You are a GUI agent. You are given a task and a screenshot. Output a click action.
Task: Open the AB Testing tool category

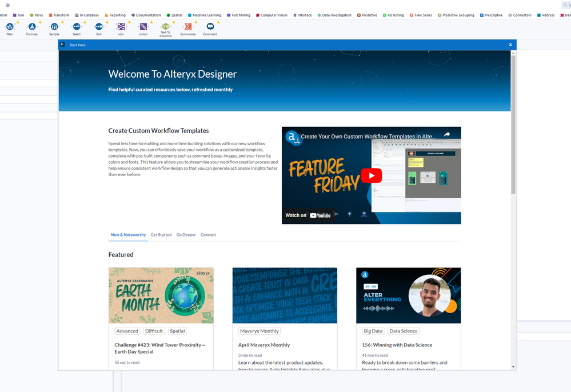(x=393, y=15)
